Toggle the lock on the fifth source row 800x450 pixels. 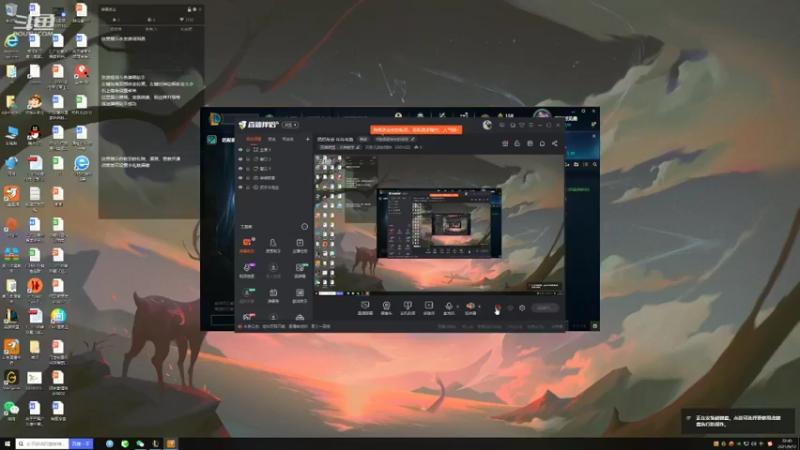tap(248, 187)
